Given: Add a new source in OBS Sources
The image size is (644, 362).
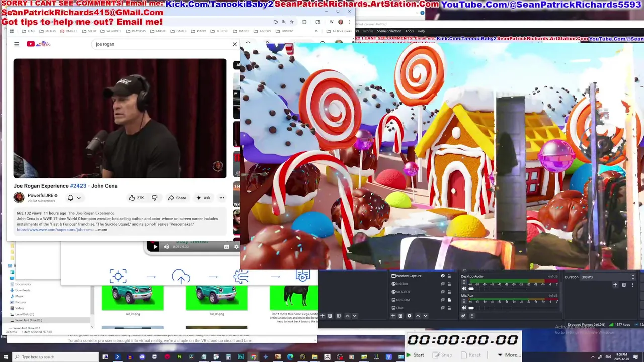Looking at the screenshot, I should (x=393, y=316).
